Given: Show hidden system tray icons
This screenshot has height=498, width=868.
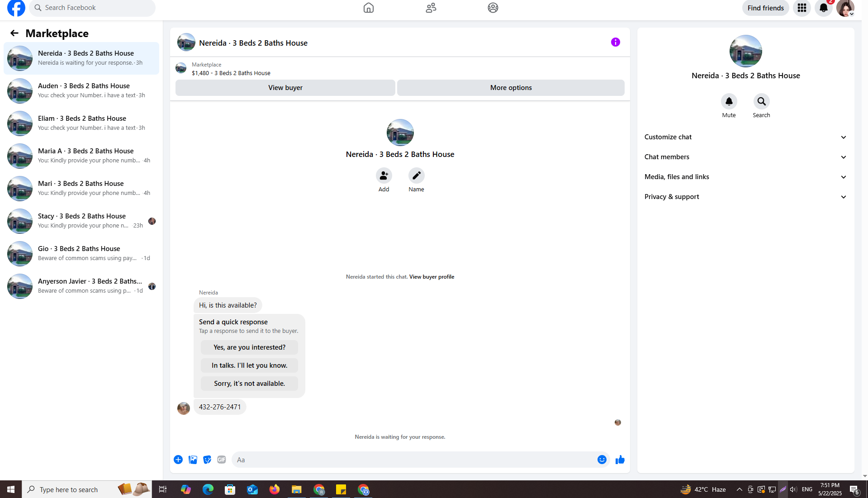Looking at the screenshot, I should 740,489.
